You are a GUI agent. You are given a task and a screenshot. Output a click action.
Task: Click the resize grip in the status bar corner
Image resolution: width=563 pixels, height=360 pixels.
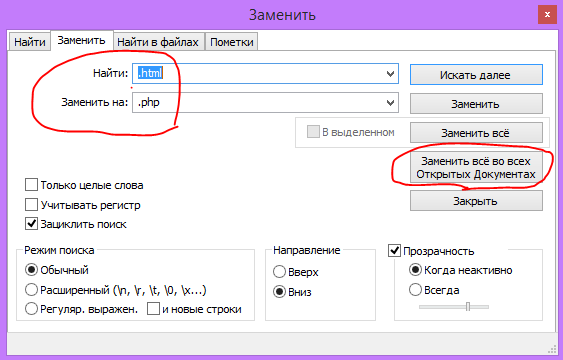click(x=552, y=349)
